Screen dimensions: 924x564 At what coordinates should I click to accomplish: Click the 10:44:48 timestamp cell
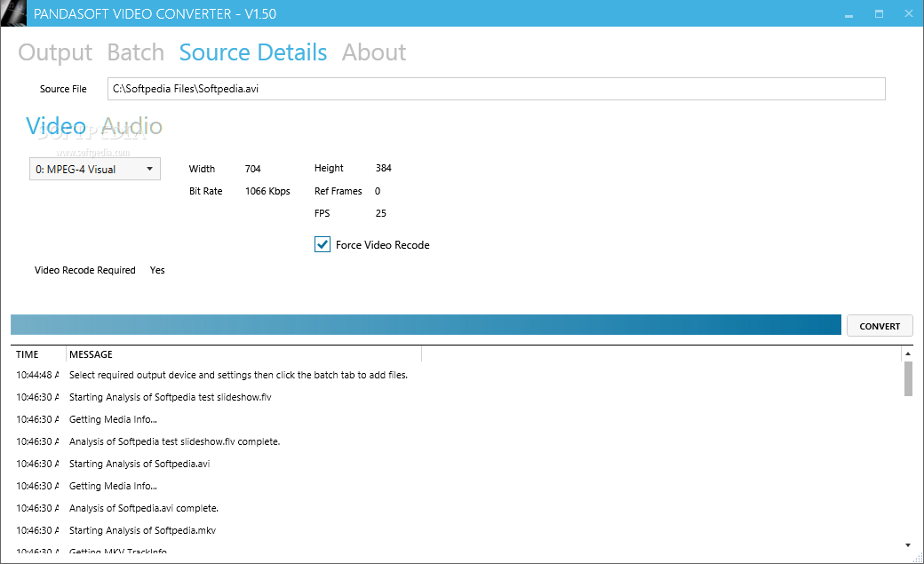pyautogui.click(x=37, y=375)
